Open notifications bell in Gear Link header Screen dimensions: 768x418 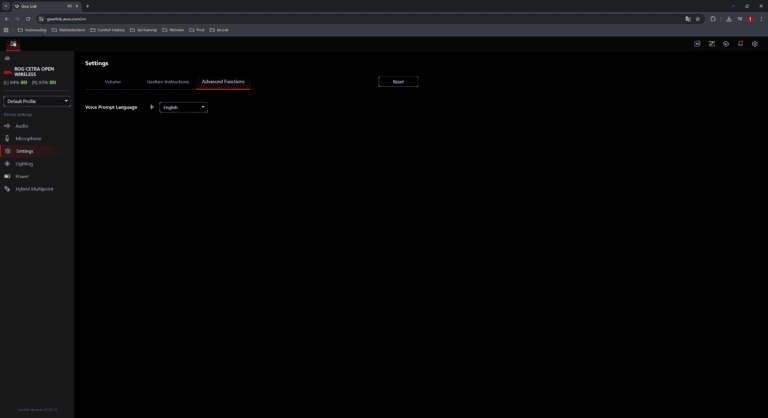[740, 44]
